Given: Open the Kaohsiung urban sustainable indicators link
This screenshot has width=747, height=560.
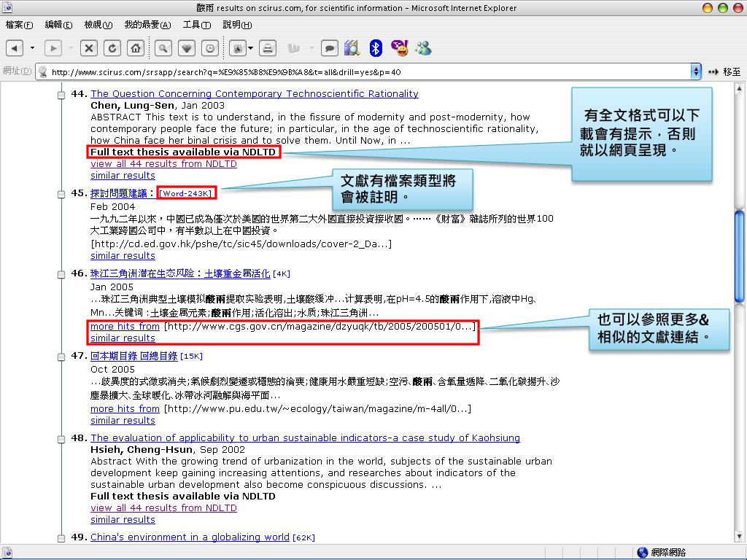Looking at the screenshot, I should (x=306, y=438).
